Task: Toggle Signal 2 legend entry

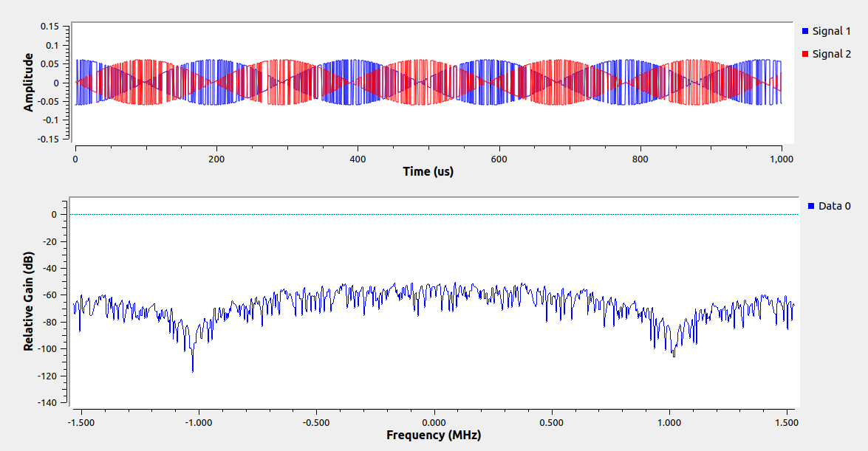Action: [x=826, y=54]
